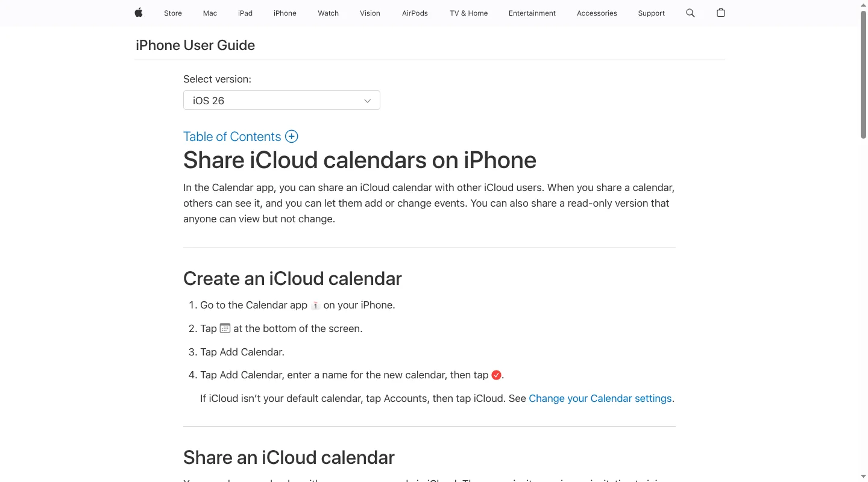Open the Accessories navigation item

click(x=597, y=13)
